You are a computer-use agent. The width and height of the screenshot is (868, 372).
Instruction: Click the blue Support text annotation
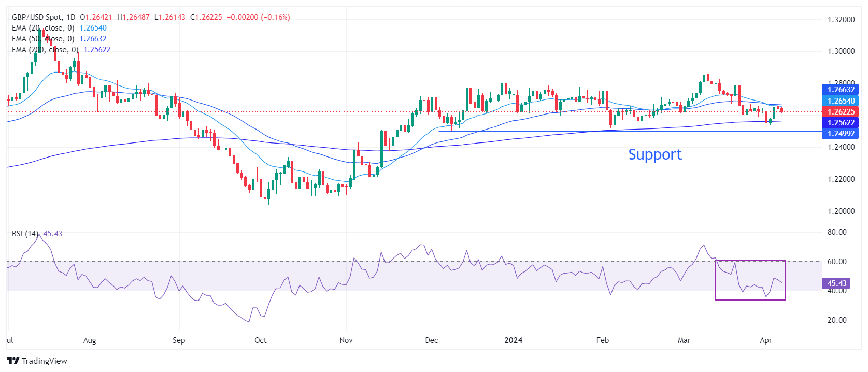click(x=654, y=154)
